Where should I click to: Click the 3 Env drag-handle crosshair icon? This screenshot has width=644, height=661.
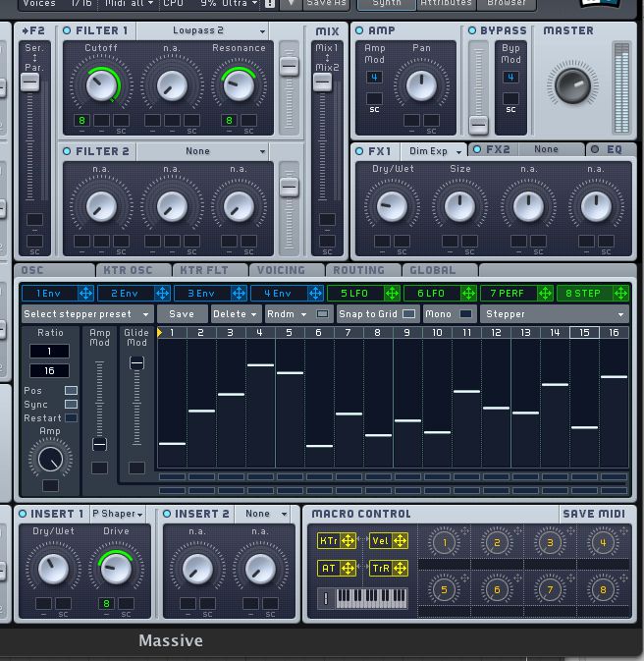(x=239, y=293)
